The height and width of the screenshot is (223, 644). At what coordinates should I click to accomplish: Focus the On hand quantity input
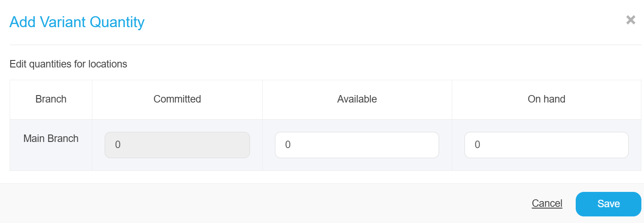[x=546, y=145]
